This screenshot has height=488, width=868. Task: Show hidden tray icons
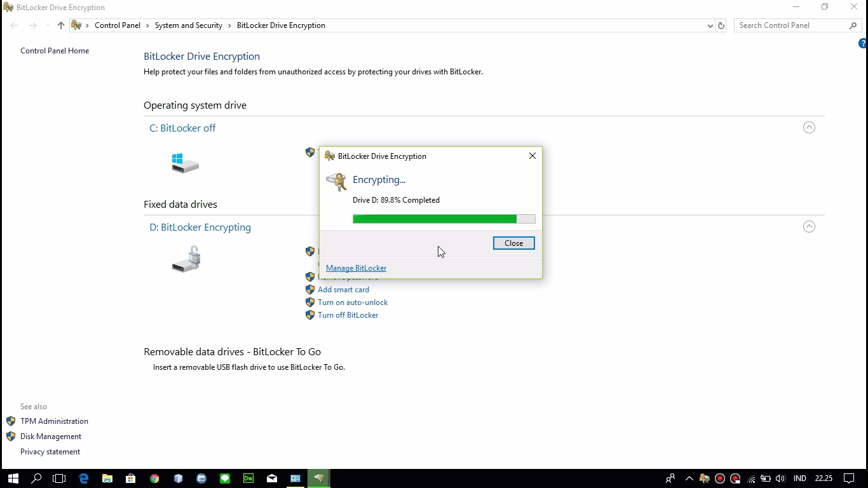[x=689, y=478]
